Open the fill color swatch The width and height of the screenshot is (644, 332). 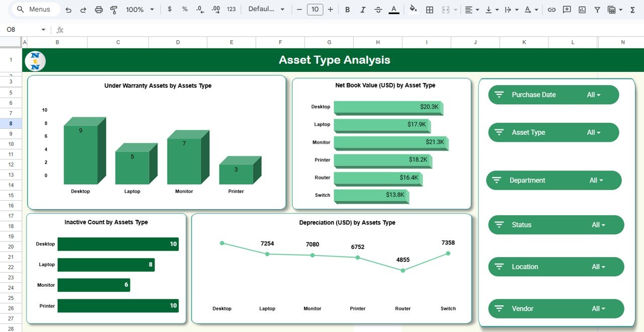(413, 9)
